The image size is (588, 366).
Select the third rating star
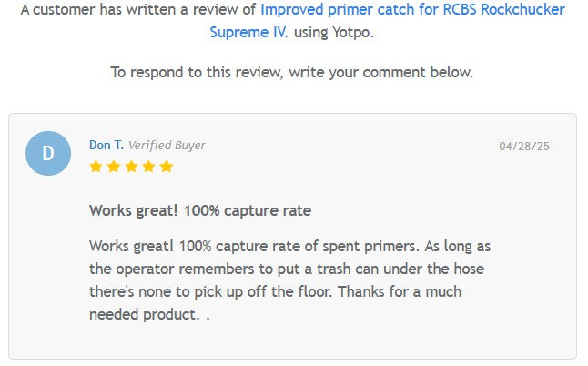click(130, 167)
